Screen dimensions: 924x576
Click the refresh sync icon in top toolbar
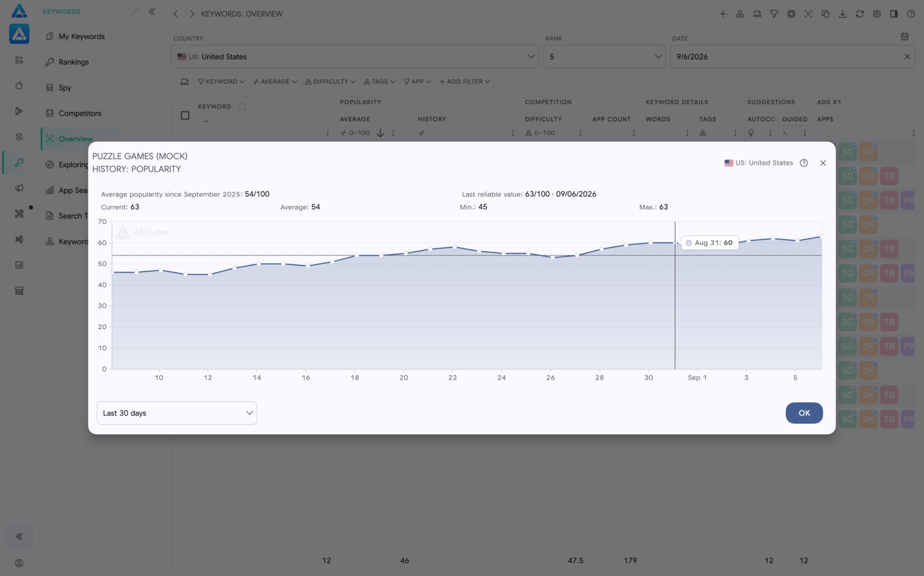tap(860, 13)
